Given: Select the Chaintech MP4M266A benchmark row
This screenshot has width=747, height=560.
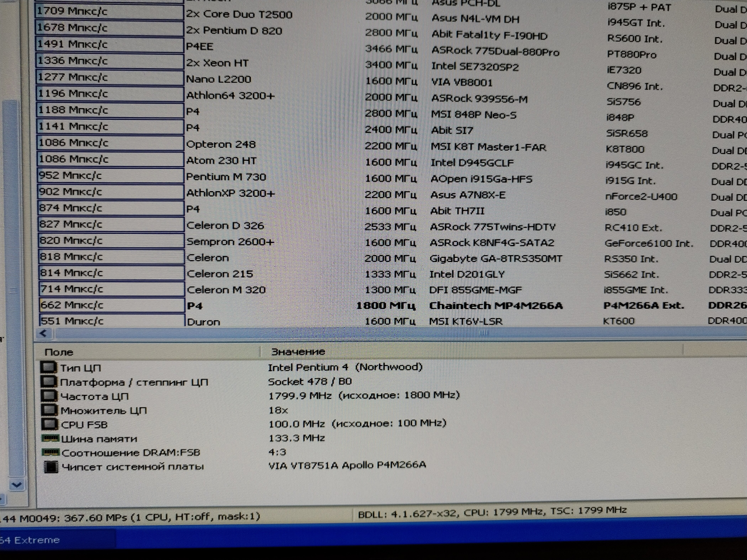Looking at the screenshot, I should tap(495, 306).
